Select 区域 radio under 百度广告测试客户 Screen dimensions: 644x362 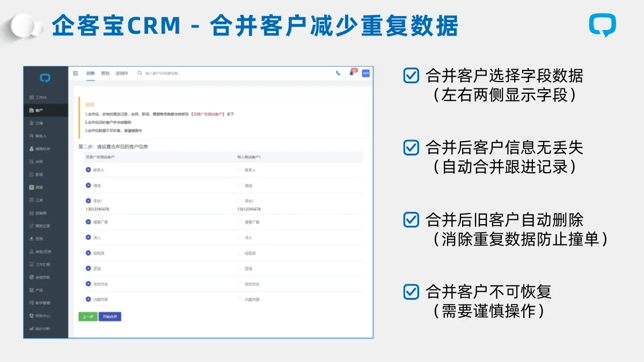click(88, 268)
